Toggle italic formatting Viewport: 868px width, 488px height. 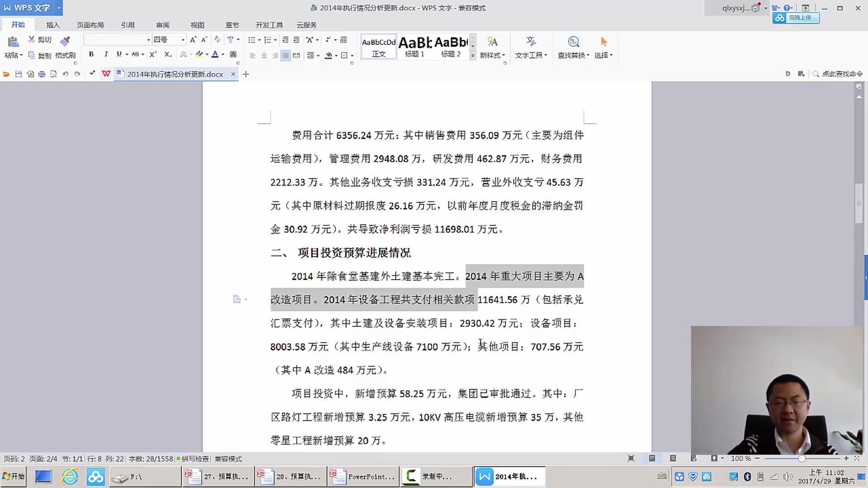[106, 55]
